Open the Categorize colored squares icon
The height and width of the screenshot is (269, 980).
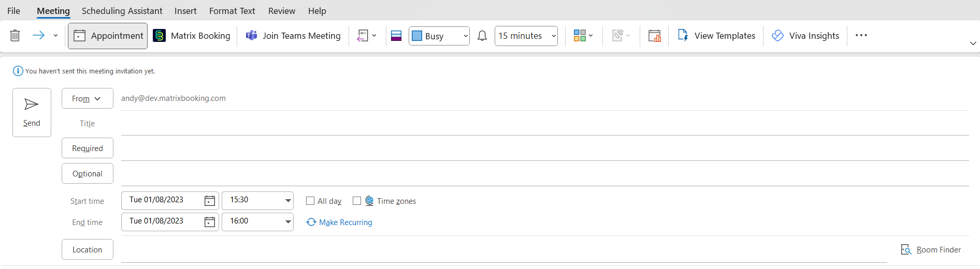[580, 36]
